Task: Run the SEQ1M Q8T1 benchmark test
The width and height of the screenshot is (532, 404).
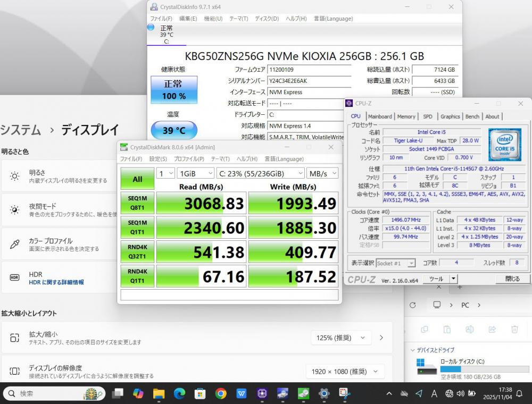Action: pyautogui.click(x=137, y=204)
